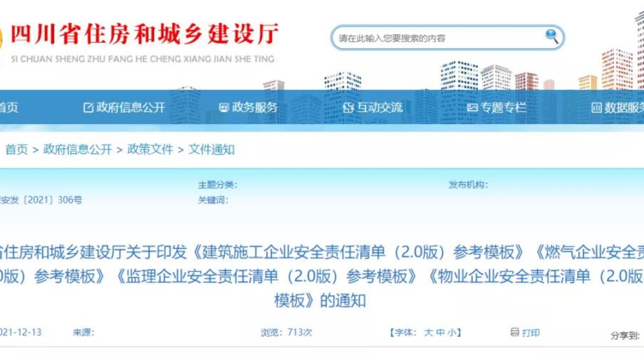Click the 互动交流 nav icon

click(x=348, y=108)
